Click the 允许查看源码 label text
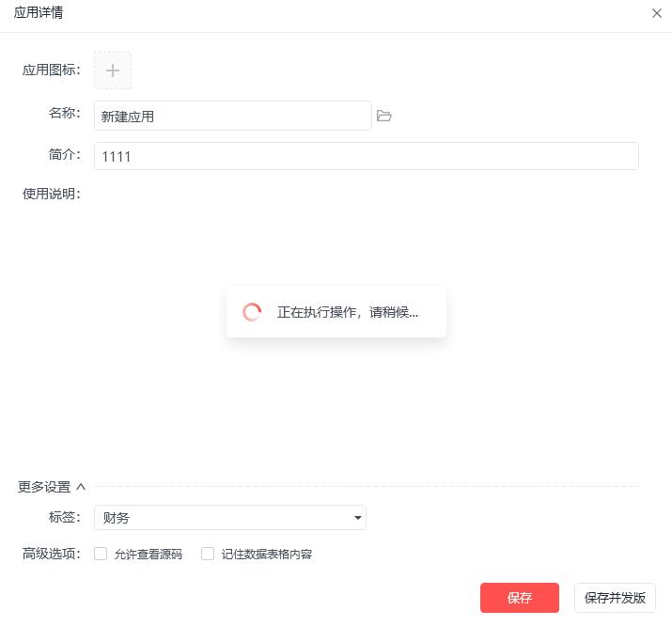672x626 pixels. 148,554
